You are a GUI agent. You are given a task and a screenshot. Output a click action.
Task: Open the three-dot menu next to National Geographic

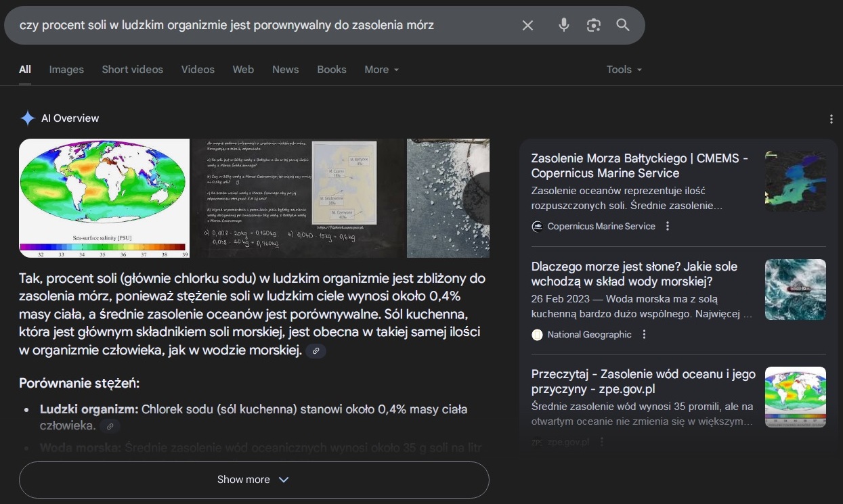tap(644, 334)
